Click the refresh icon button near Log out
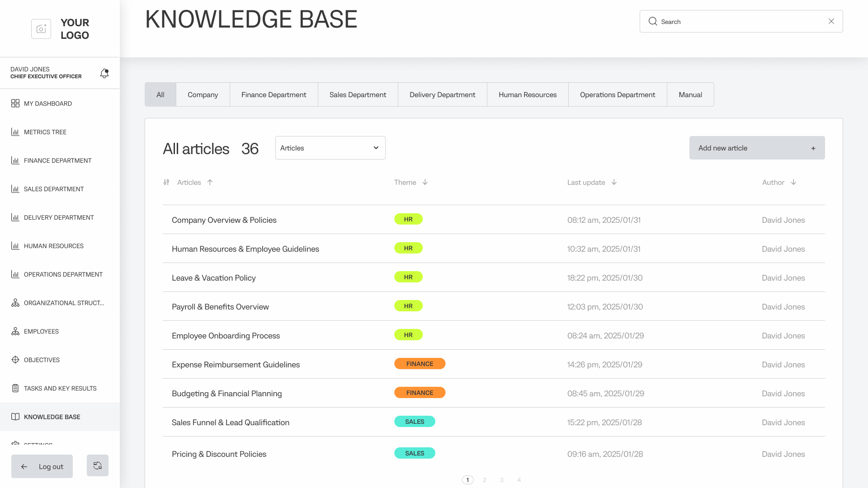 click(x=98, y=465)
